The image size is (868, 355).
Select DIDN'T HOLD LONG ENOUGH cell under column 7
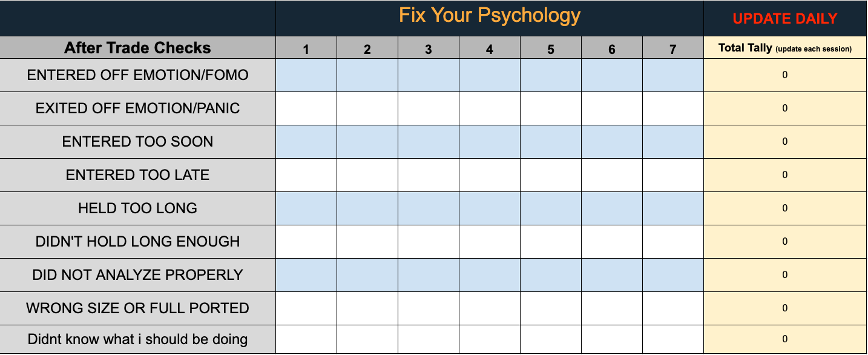672,242
